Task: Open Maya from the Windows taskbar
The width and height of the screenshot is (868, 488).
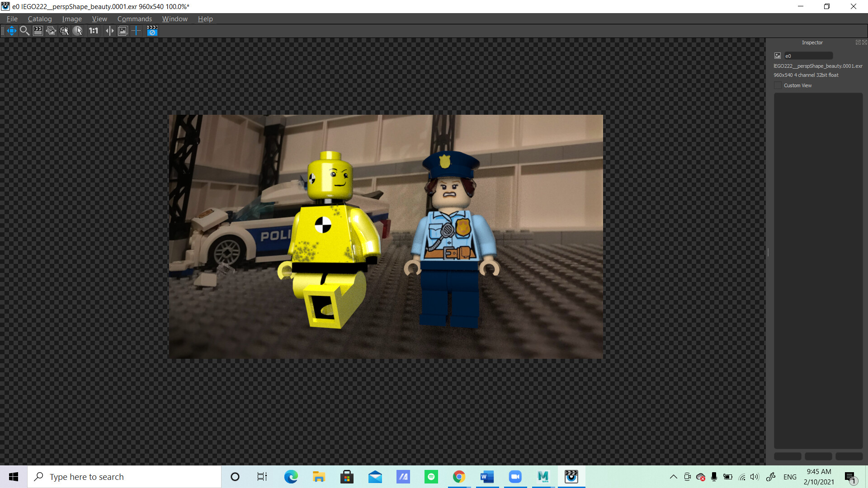Action: coord(543,477)
